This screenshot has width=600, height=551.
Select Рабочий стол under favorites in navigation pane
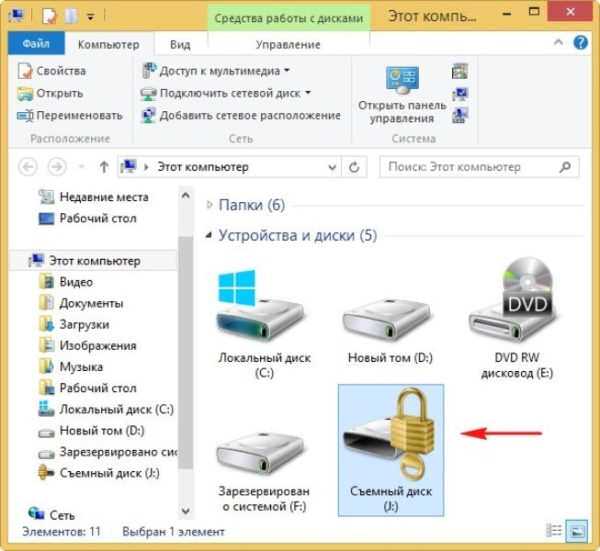(88, 218)
